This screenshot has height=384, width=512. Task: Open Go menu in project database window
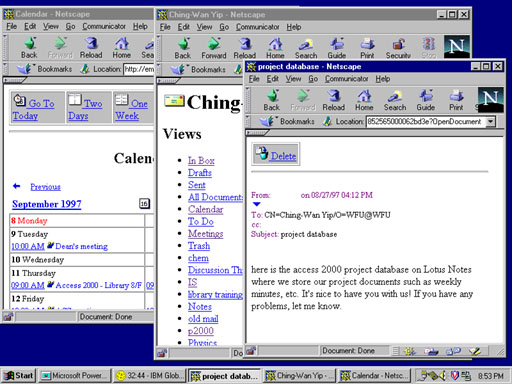pyautogui.click(x=313, y=79)
